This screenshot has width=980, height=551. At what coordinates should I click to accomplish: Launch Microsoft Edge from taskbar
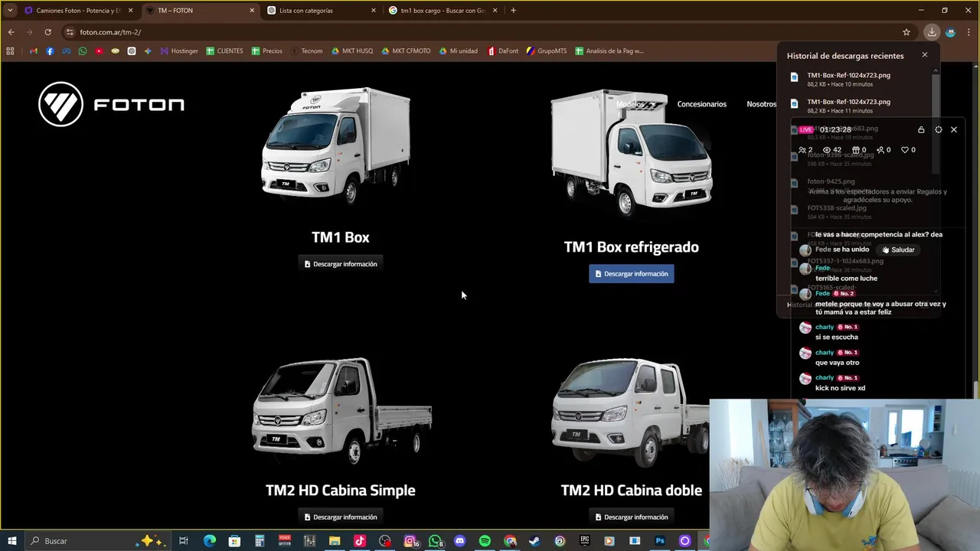[209, 541]
